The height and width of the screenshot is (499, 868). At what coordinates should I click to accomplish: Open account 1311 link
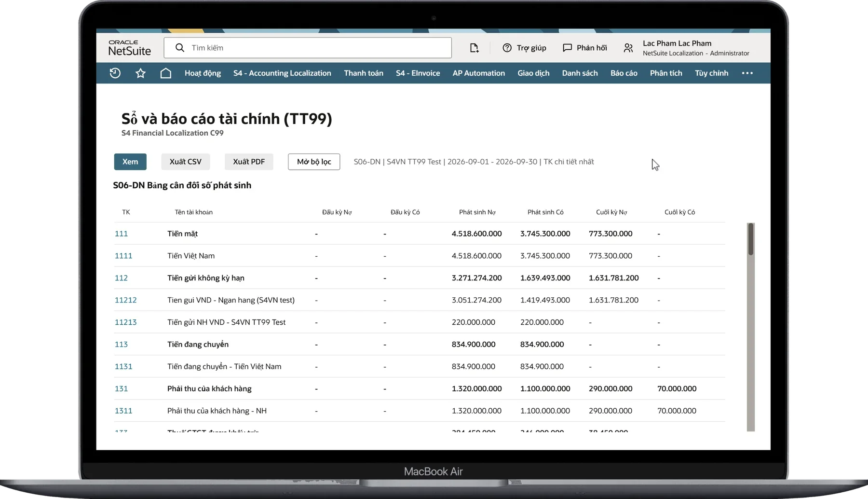[123, 411]
